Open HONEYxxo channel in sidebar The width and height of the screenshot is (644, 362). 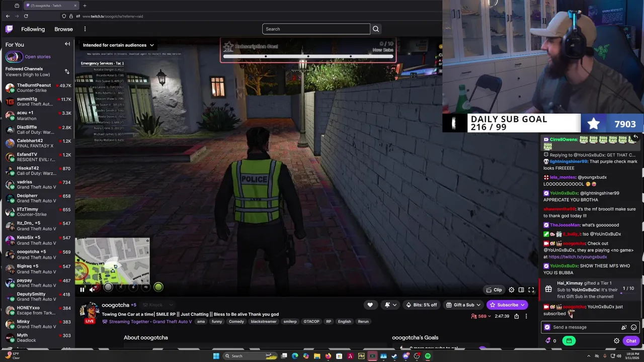click(x=38, y=310)
